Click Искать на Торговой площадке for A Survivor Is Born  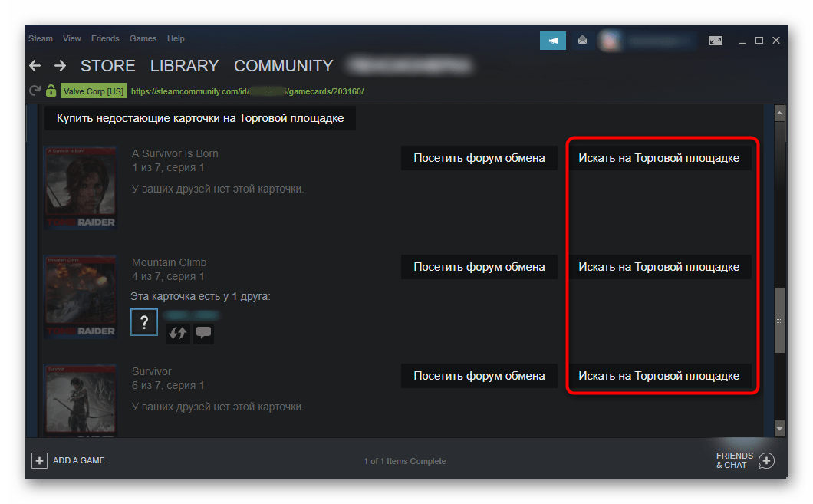pyautogui.click(x=659, y=158)
